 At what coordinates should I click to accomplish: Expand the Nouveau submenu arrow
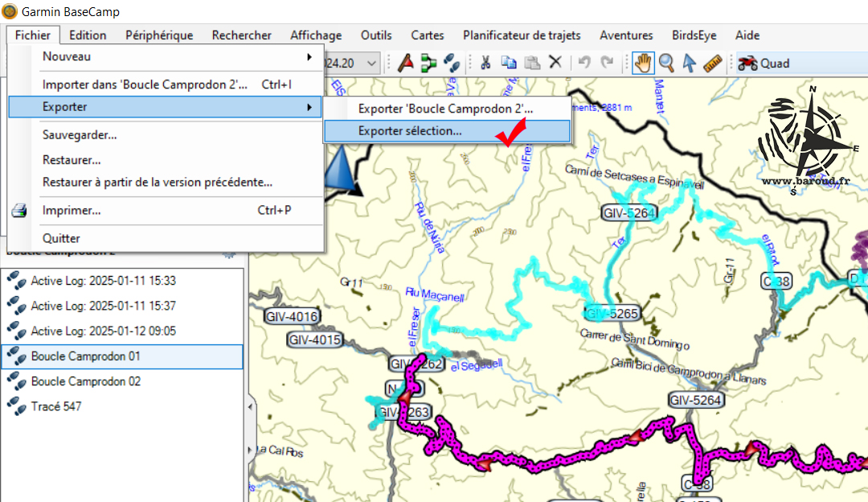309,57
